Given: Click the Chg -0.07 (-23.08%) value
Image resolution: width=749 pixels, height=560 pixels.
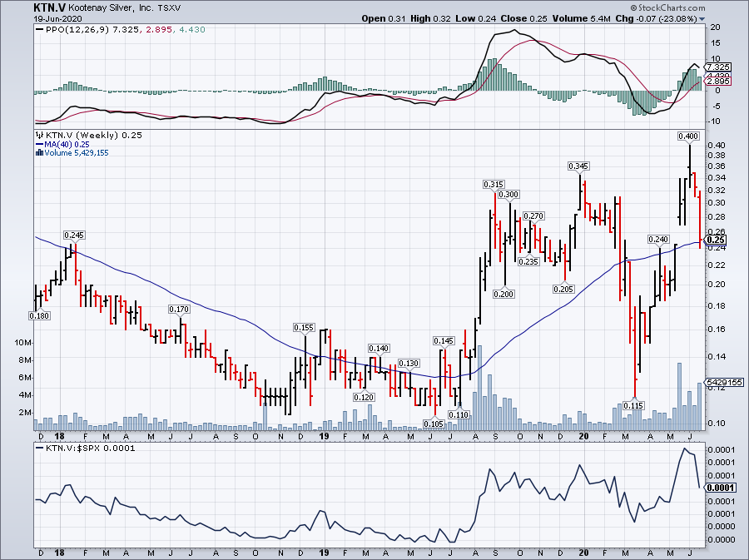Looking at the screenshot, I should (656, 18).
